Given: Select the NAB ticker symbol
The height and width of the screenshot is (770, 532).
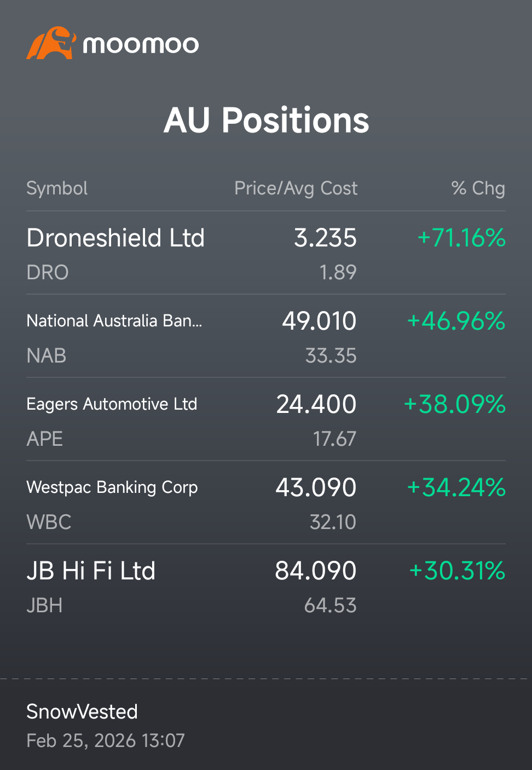Looking at the screenshot, I should [47, 355].
